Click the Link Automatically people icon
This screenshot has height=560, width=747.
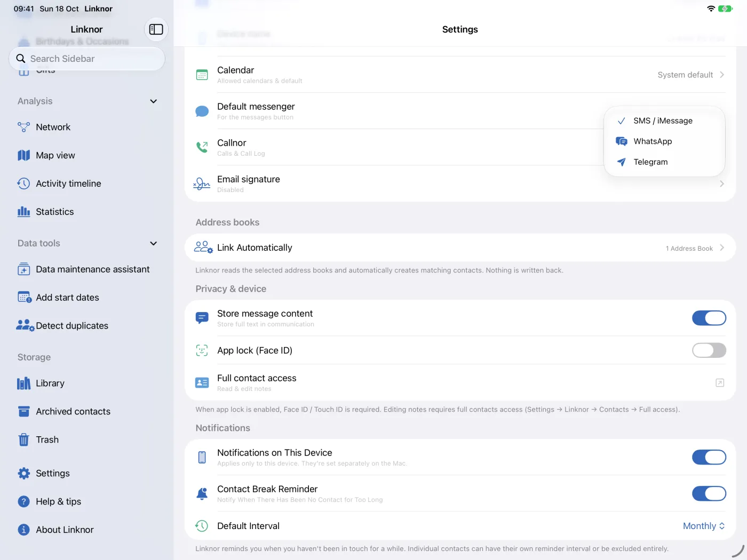tap(203, 247)
